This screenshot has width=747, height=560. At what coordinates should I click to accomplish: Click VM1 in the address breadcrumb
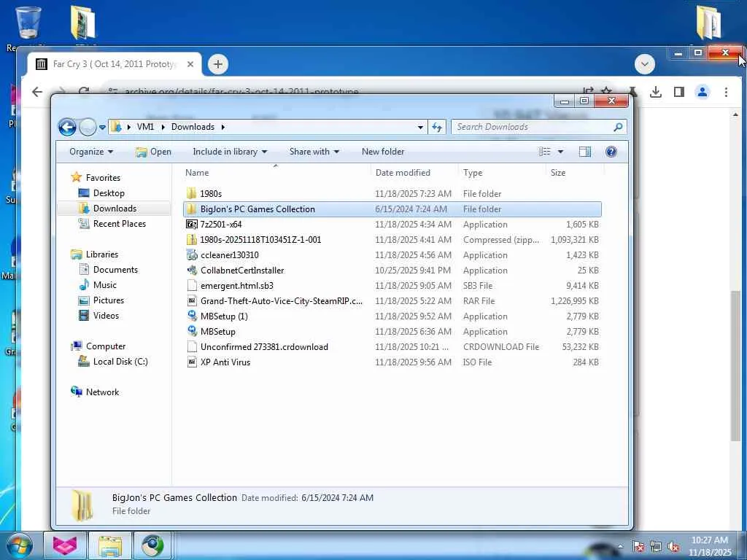pos(145,127)
